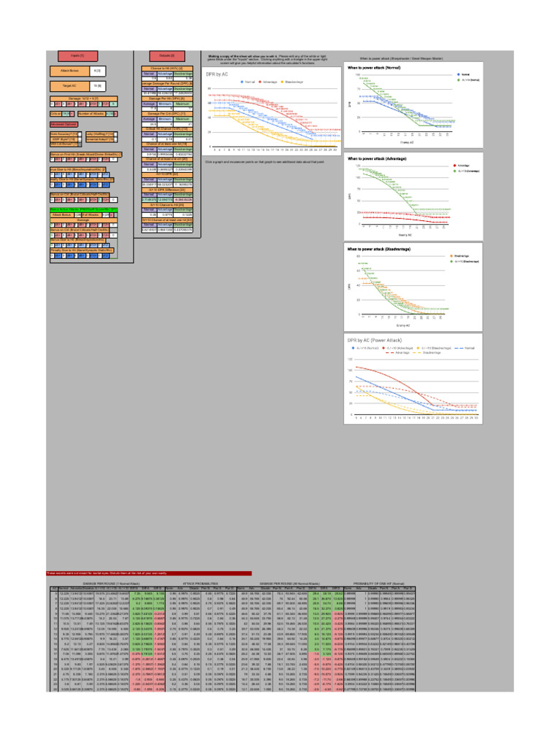Select the Critical Hit Chance (Crit%) header
The image size is (560, 747).
167,129
